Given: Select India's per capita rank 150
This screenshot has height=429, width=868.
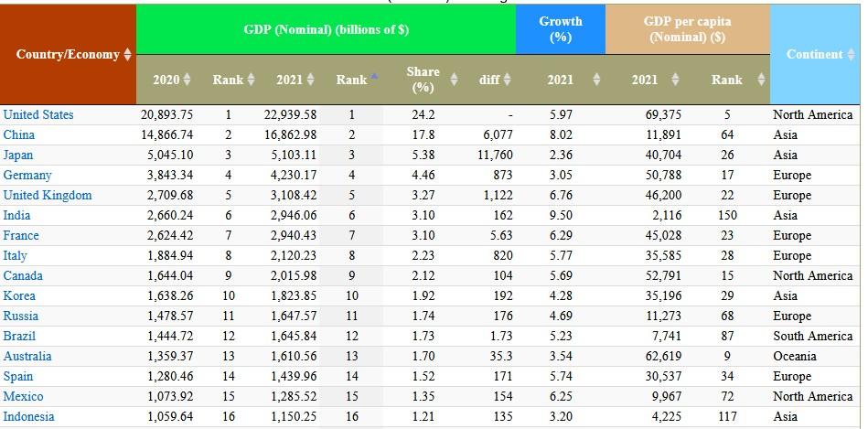Looking at the screenshot, I should tap(727, 215).
